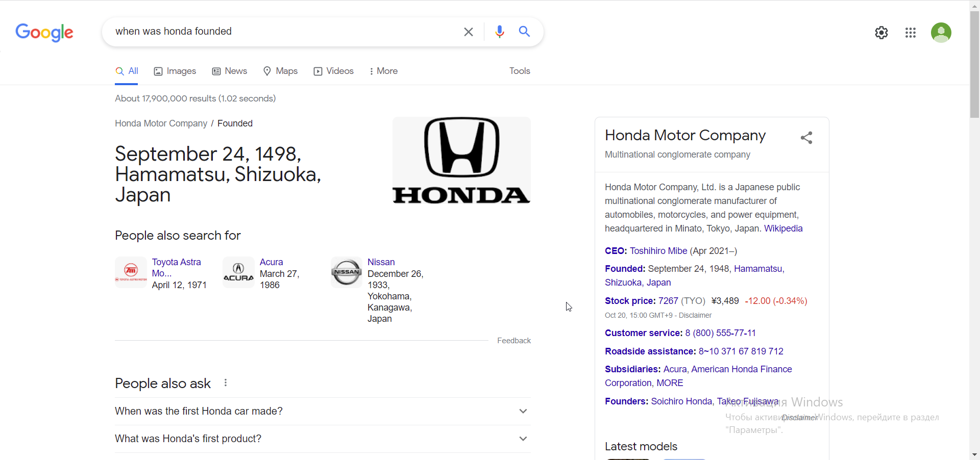
Task: Expand 'When was the first Honda car made?'
Action: [323, 411]
